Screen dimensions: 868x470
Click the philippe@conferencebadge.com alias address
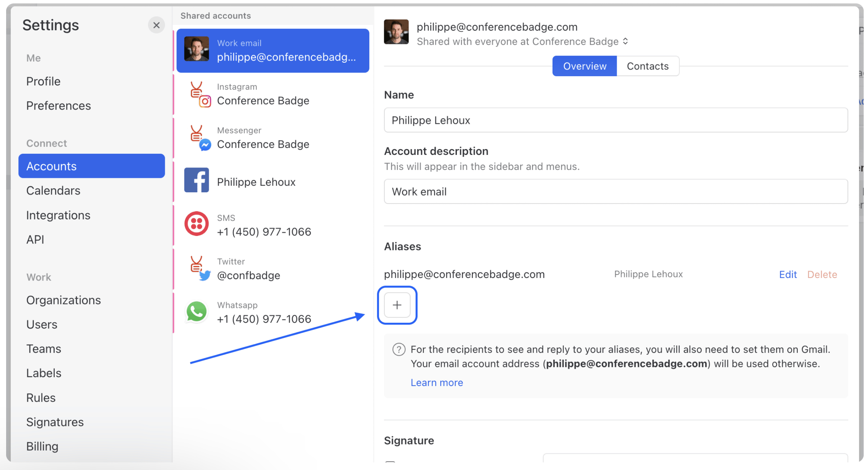point(464,274)
